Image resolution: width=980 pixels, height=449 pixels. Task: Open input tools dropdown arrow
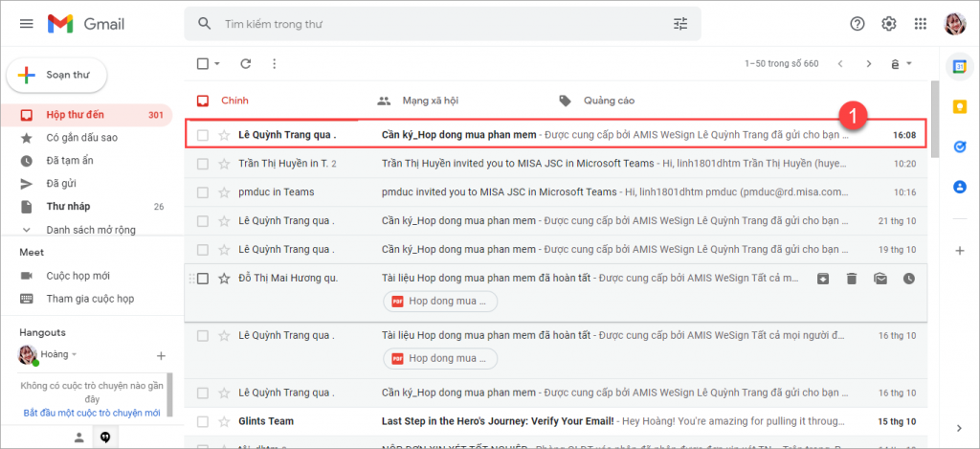909,64
